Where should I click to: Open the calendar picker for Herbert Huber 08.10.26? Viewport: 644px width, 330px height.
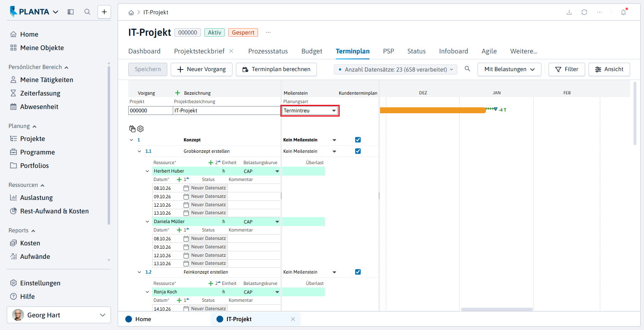[x=186, y=188]
